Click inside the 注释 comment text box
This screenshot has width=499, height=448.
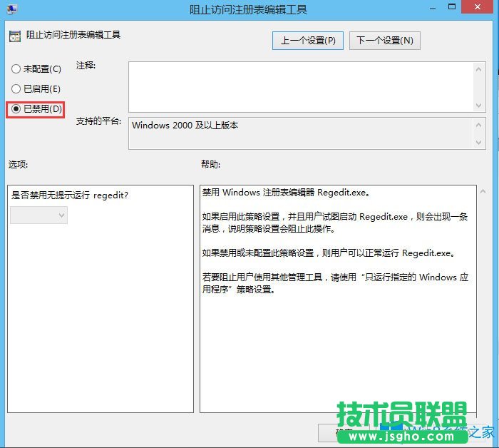click(301, 87)
